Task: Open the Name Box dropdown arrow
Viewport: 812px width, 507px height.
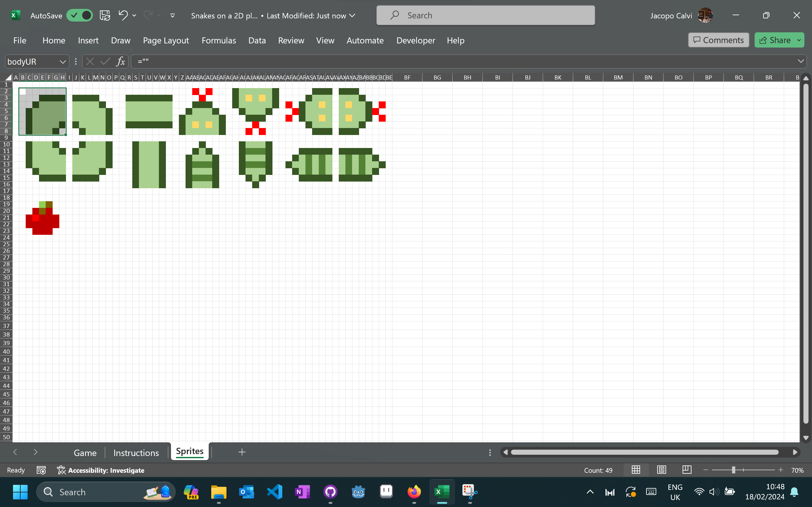Action: [62, 62]
